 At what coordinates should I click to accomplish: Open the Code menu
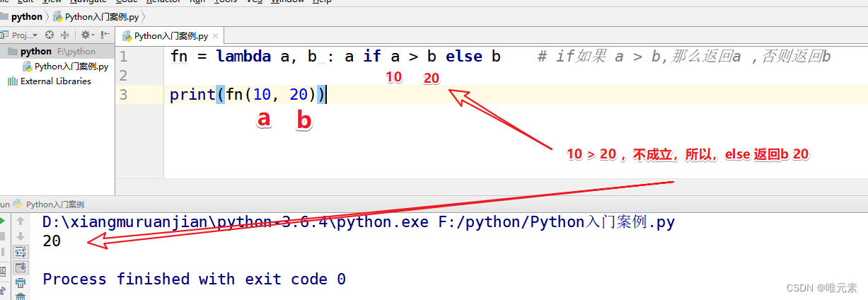tap(126, 2)
